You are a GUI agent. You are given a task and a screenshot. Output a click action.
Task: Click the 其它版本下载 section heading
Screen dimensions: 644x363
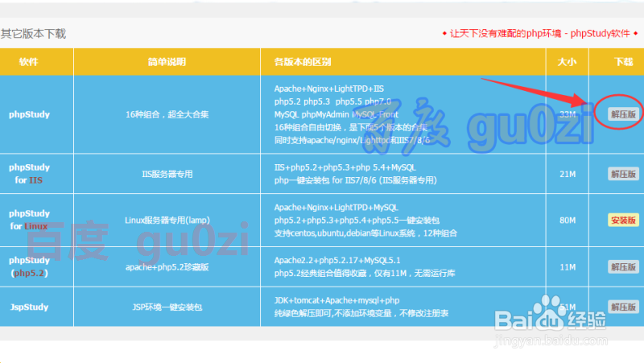(33, 34)
